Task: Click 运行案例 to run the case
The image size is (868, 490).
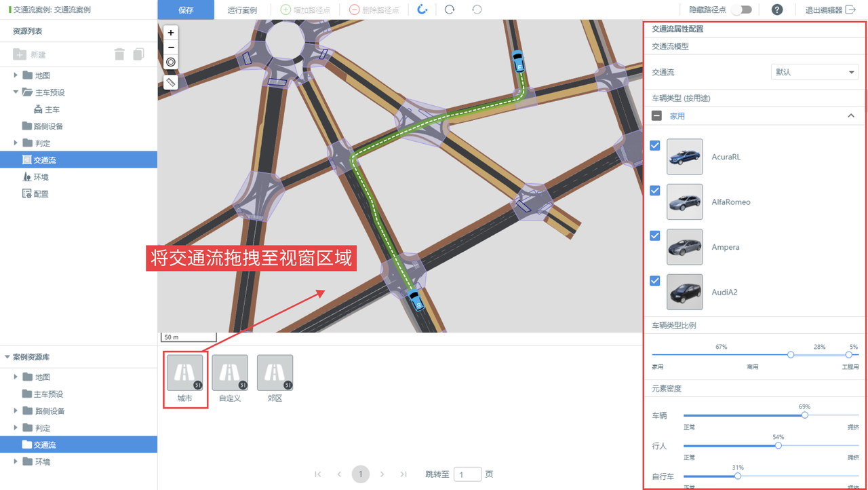Action: (242, 10)
